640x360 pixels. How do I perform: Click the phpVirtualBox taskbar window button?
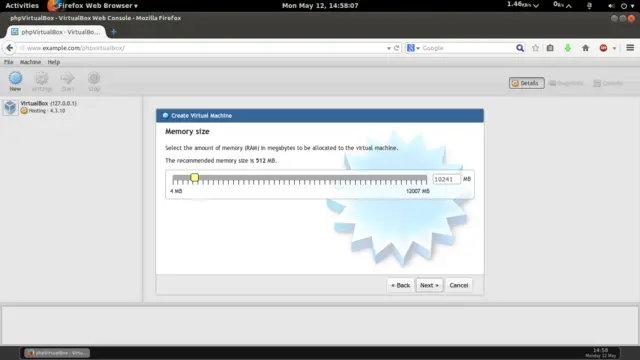point(56,353)
